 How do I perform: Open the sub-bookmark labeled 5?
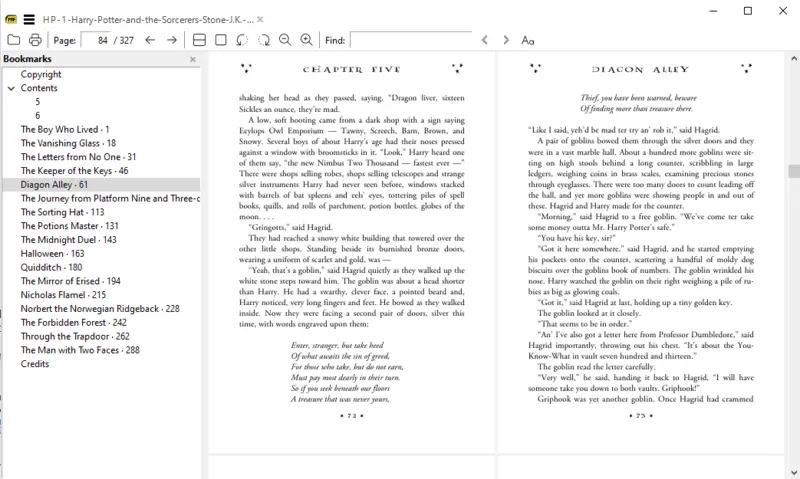tap(37, 102)
